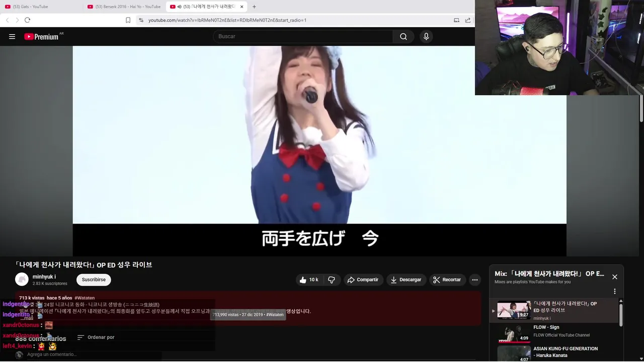Click the Recortar clip button
Image resolution: width=644 pixels, height=362 pixels.
(x=447, y=280)
